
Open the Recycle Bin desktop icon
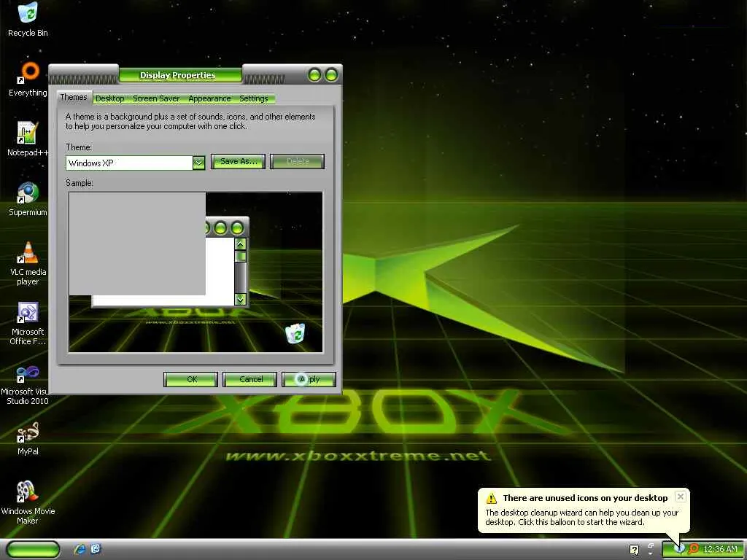pos(28,19)
